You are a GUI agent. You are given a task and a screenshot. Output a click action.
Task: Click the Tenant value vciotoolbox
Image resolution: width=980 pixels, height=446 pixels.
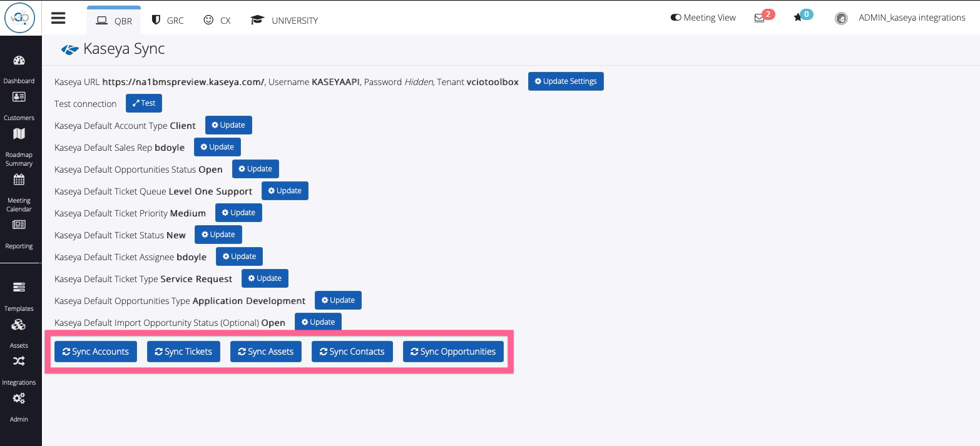click(x=493, y=82)
